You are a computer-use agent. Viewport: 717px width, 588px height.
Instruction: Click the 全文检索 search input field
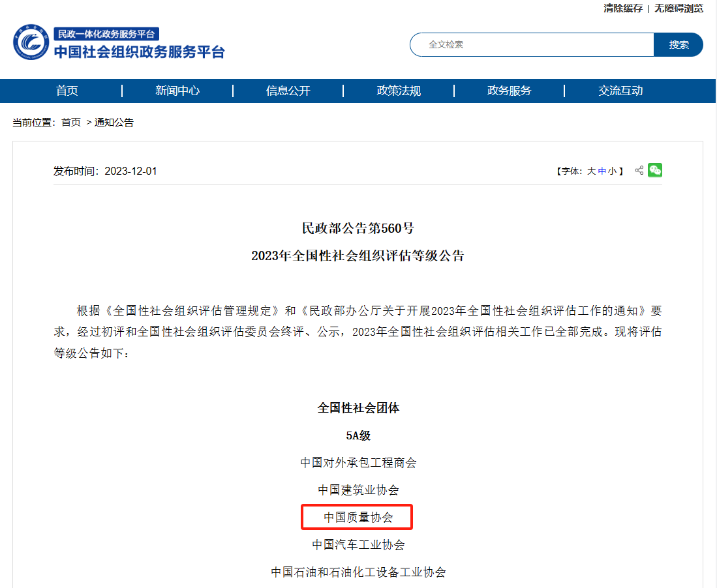tap(532, 45)
